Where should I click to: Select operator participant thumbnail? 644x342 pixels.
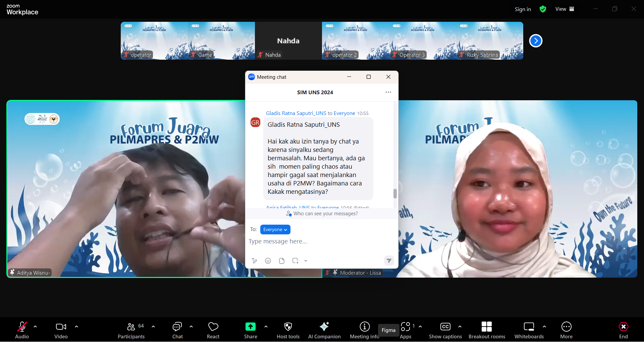point(154,41)
